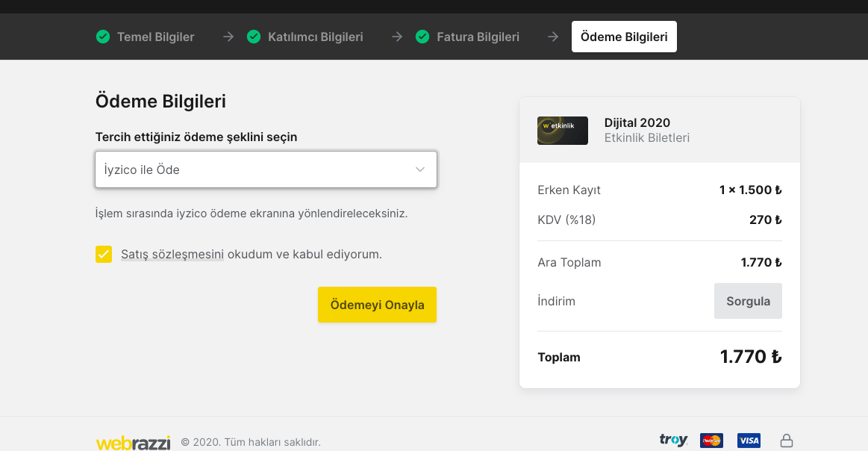Click the secure padlock icon

click(x=786, y=441)
